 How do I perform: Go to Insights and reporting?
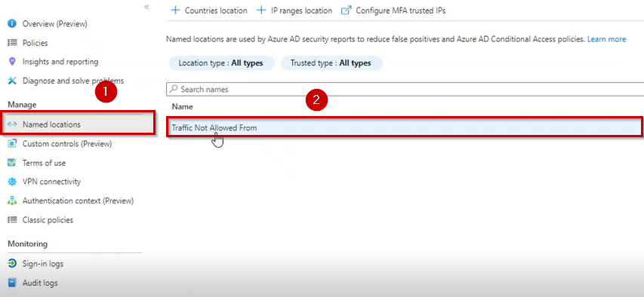click(x=60, y=62)
